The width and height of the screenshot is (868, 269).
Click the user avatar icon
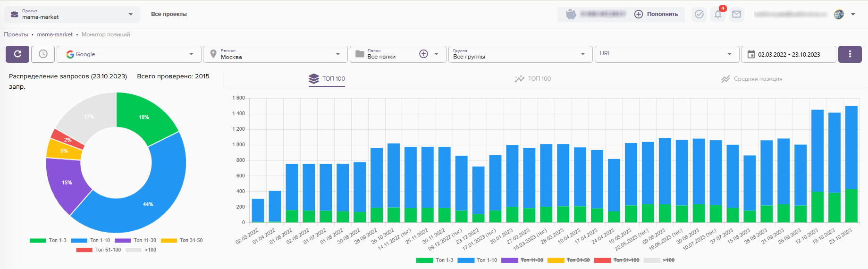click(839, 14)
